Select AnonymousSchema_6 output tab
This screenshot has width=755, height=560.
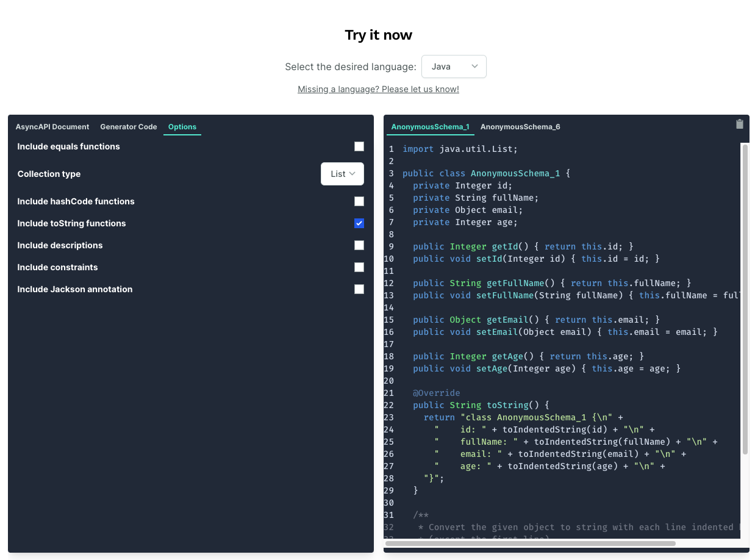[520, 127]
